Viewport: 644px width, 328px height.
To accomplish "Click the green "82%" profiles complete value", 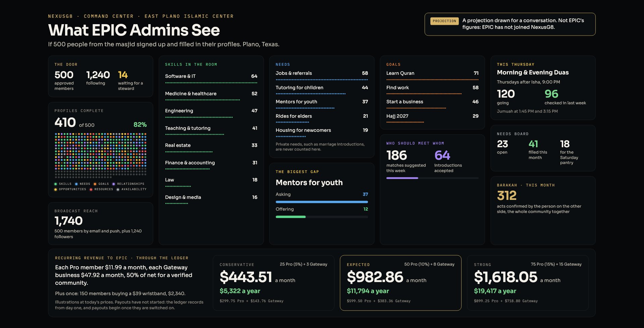I will tap(140, 125).
